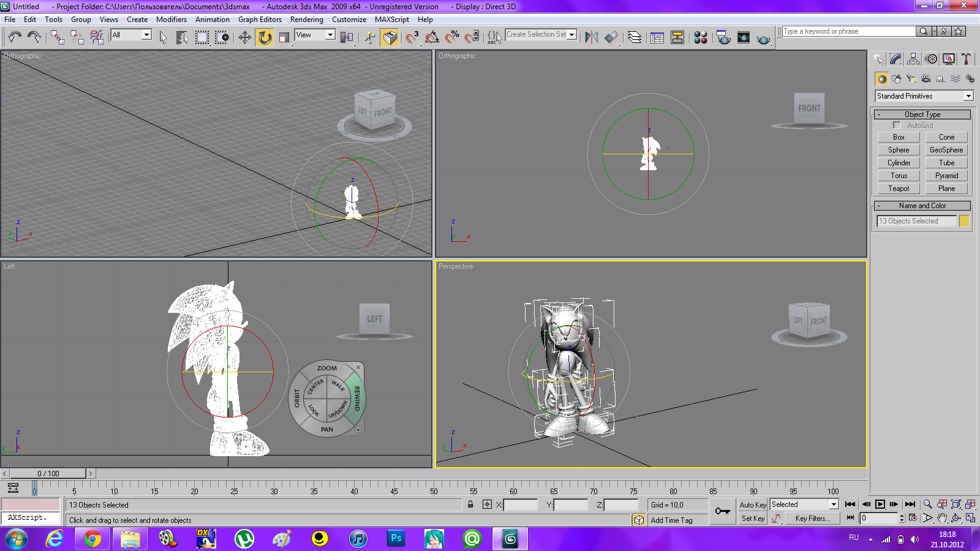Open Rendered Frame Window
This screenshot has width=980, height=551.
tap(744, 37)
